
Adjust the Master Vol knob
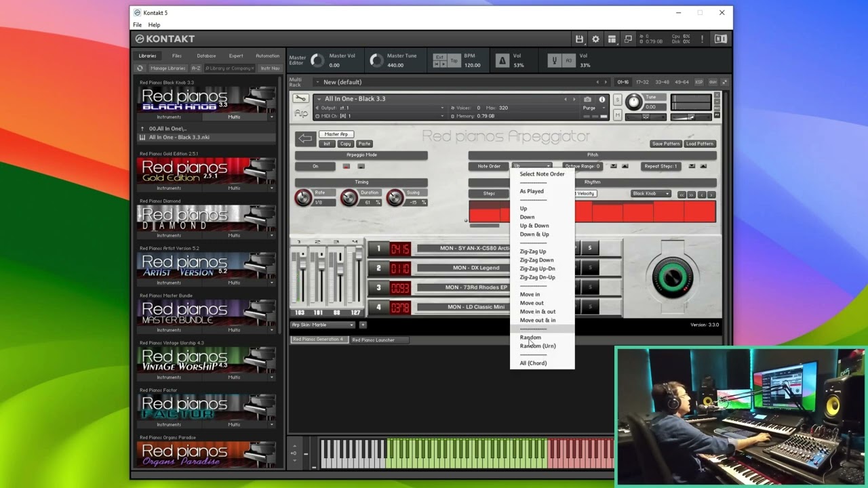[x=317, y=60]
